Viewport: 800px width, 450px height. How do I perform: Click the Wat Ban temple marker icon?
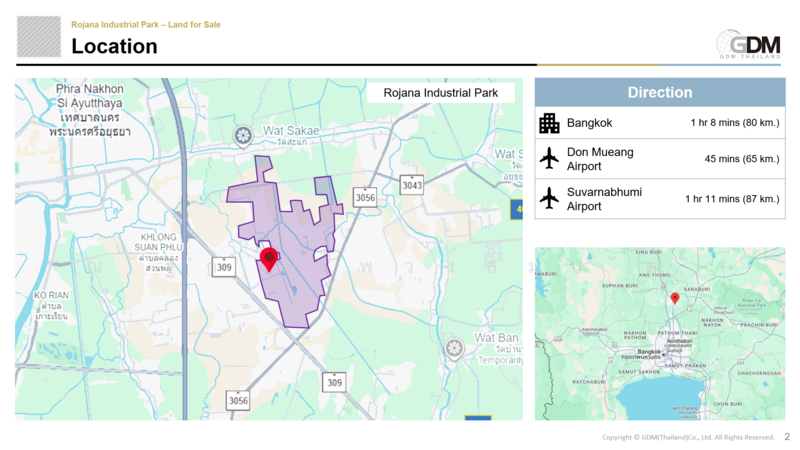coord(455,348)
